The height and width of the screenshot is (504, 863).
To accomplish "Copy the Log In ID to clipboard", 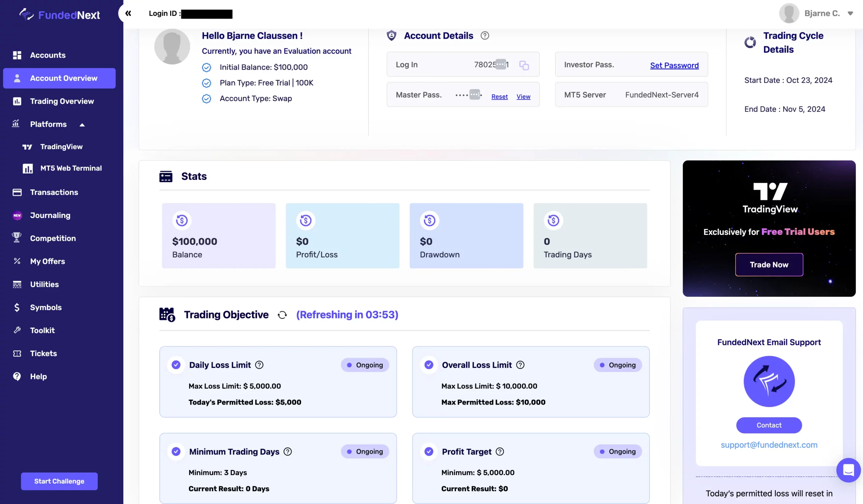I will (524, 65).
